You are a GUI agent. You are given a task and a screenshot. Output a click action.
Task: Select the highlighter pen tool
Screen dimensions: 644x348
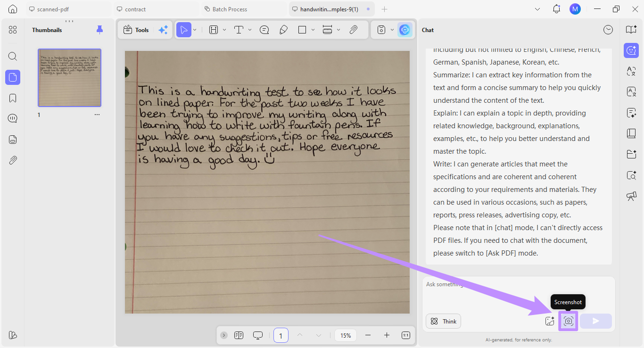[283, 30]
